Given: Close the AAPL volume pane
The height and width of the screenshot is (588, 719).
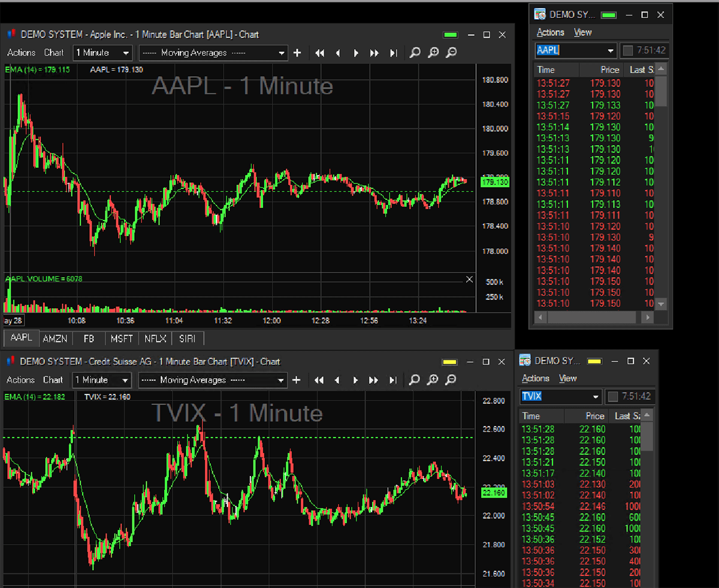Looking at the screenshot, I should [469, 279].
